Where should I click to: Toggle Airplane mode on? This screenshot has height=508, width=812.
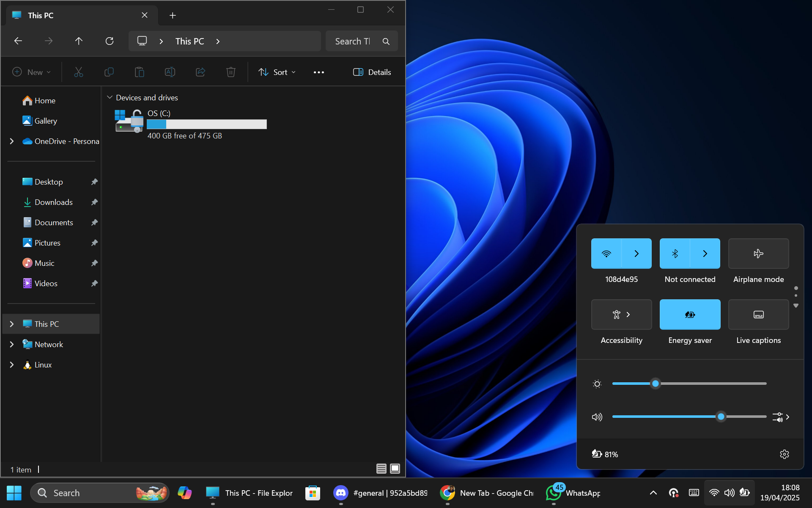point(758,254)
